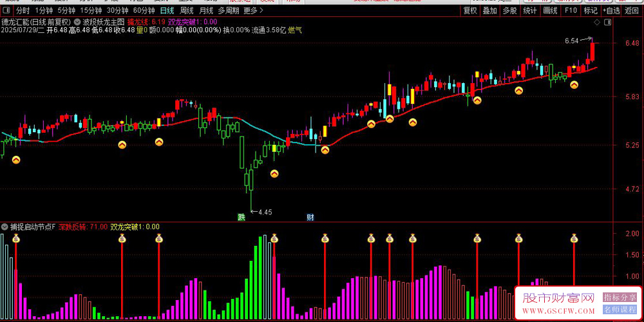Click 双龙突破1 value in main chart header

193,22
